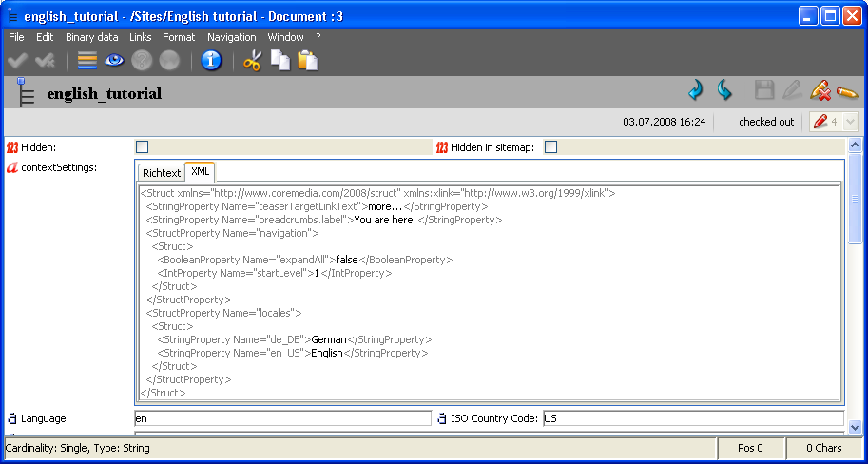Click the second blue curved arrow icon
Image resolution: width=868 pixels, height=464 pixels.
(x=724, y=89)
